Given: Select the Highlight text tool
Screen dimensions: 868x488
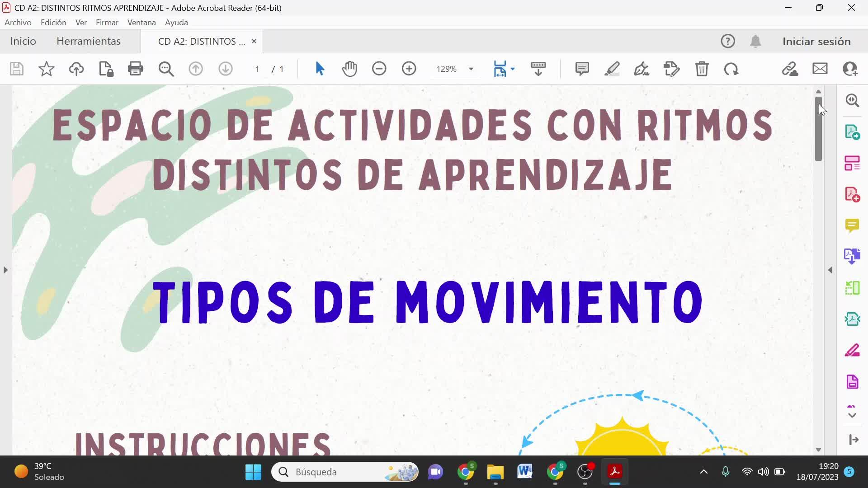Looking at the screenshot, I should [612, 69].
